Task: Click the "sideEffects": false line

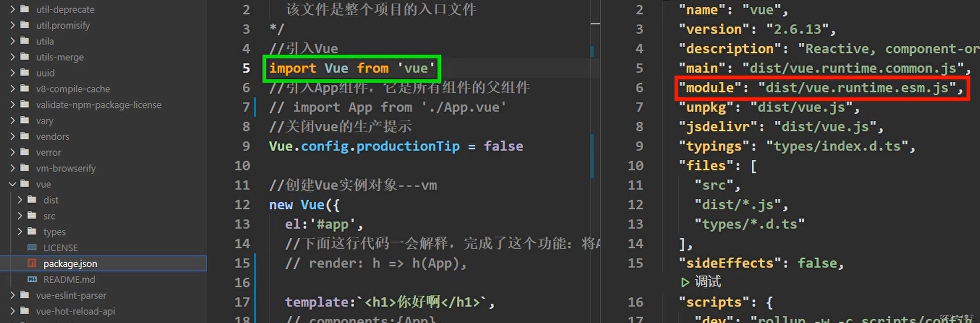Action: click(762, 263)
